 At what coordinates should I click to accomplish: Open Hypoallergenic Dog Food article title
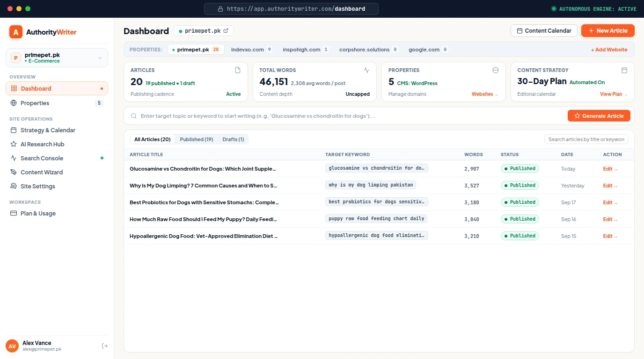[x=204, y=236]
